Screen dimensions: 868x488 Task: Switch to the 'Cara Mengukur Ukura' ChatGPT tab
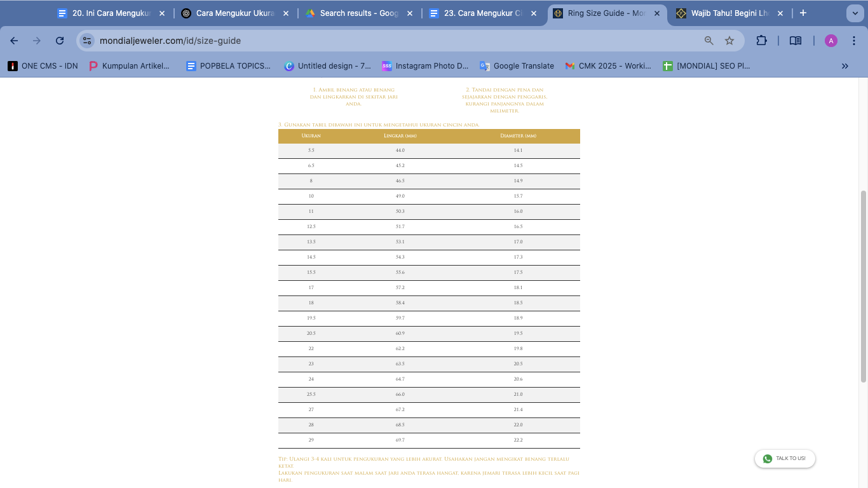click(x=234, y=13)
